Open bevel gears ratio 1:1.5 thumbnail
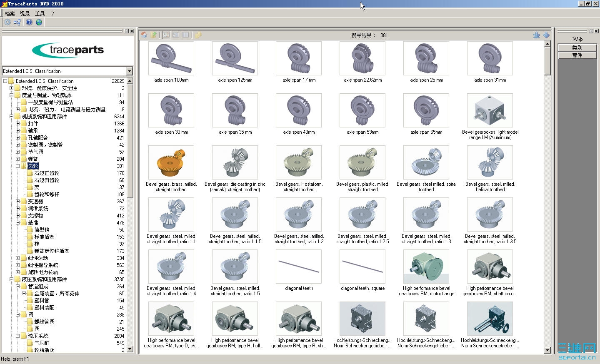Image resolution: width=600 pixels, height=364 pixels. point(235,214)
